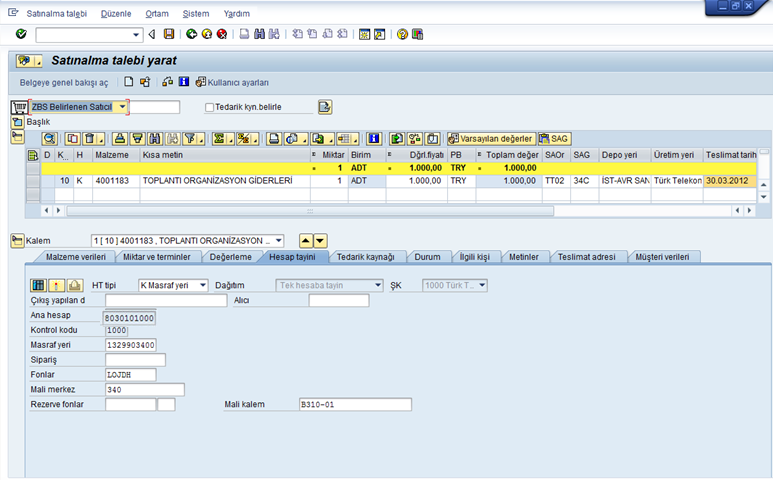Open the Help question mark icon
The image size is (773, 480).
(x=402, y=34)
